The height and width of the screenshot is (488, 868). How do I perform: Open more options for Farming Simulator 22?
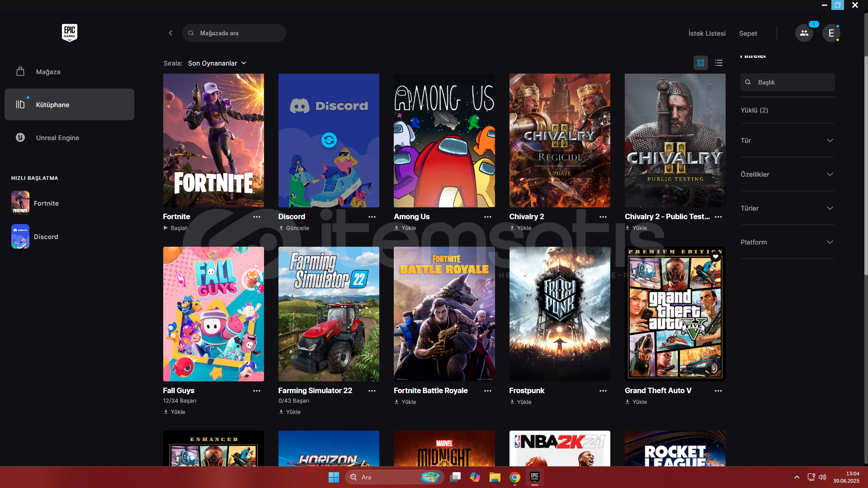(372, 391)
